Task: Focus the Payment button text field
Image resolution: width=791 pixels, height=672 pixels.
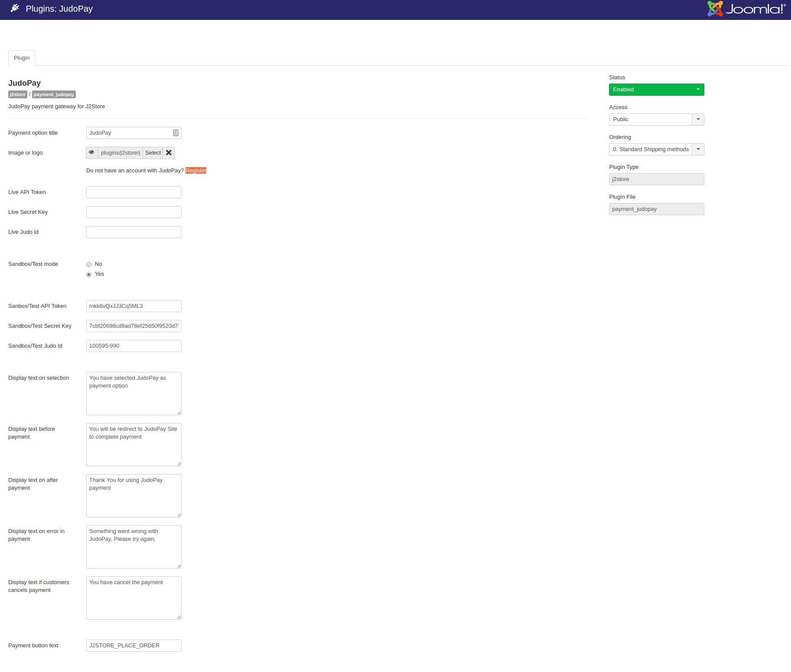Action: (134, 646)
